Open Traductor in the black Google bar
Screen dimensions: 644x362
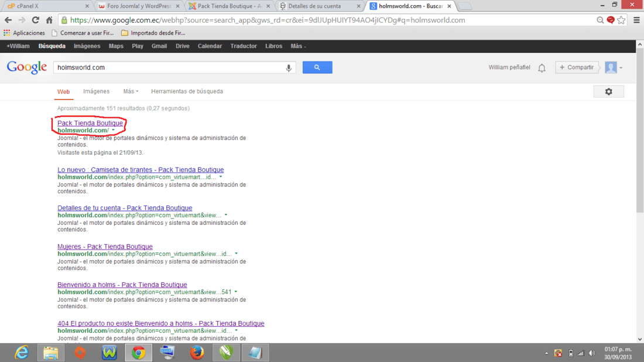pos(244,46)
